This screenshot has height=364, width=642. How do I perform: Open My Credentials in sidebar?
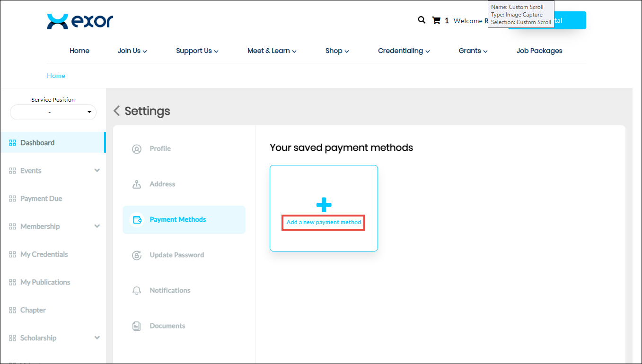[x=44, y=254]
